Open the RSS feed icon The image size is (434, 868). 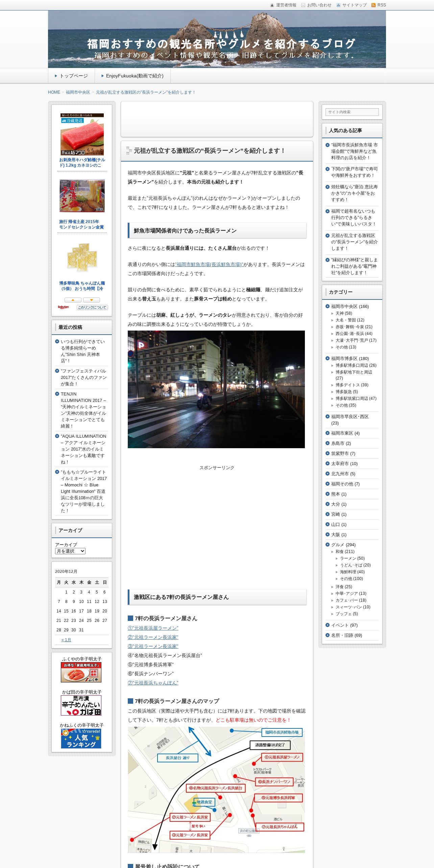point(373,5)
